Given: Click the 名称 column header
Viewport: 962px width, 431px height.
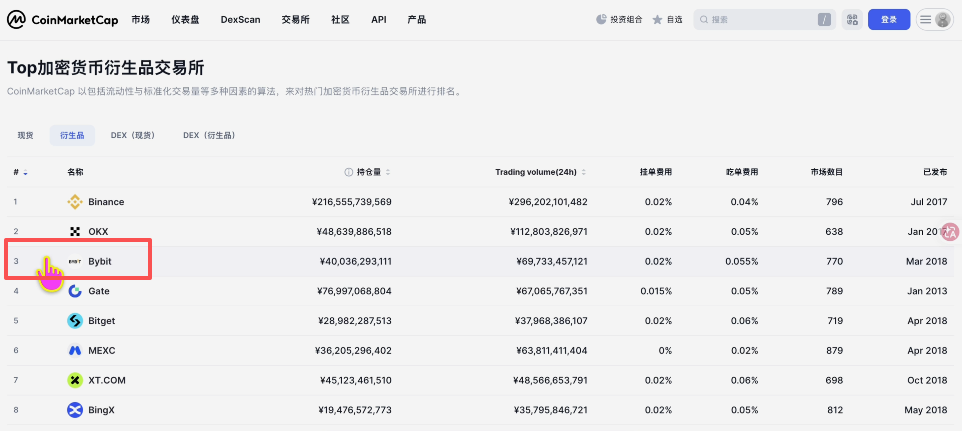Looking at the screenshot, I should pos(75,172).
